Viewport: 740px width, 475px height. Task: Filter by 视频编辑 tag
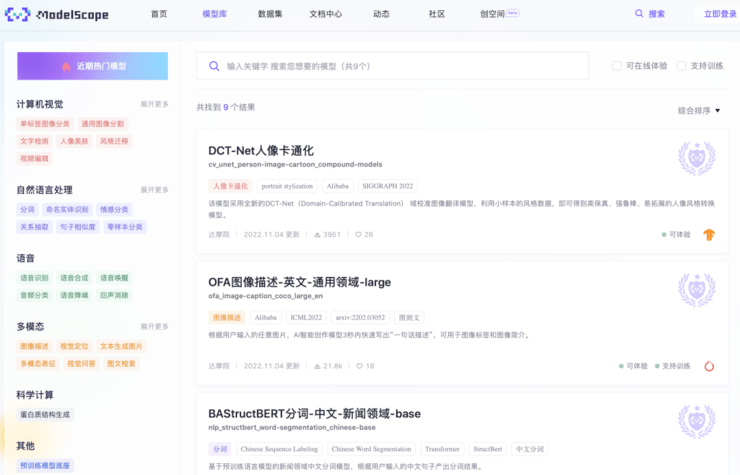(34, 159)
